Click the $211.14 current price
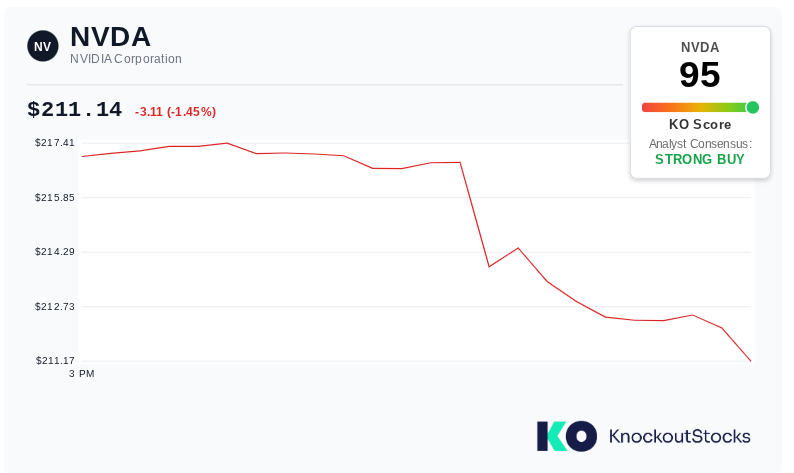This screenshot has width=794, height=473. coord(74,109)
